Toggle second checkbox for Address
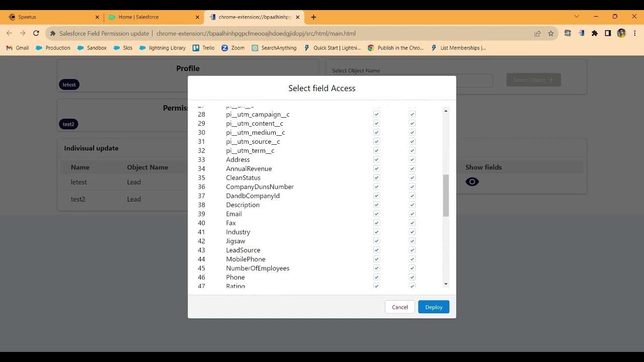The width and height of the screenshot is (644, 362). [x=412, y=159]
